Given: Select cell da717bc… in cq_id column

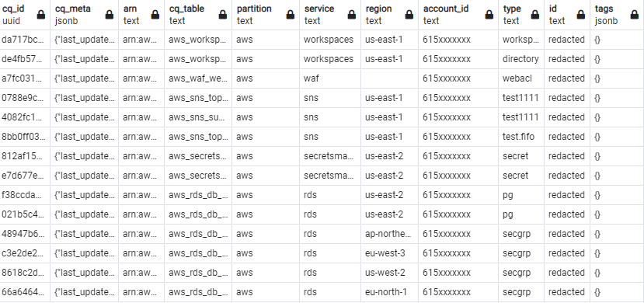Looking at the screenshot, I should click(x=25, y=40).
